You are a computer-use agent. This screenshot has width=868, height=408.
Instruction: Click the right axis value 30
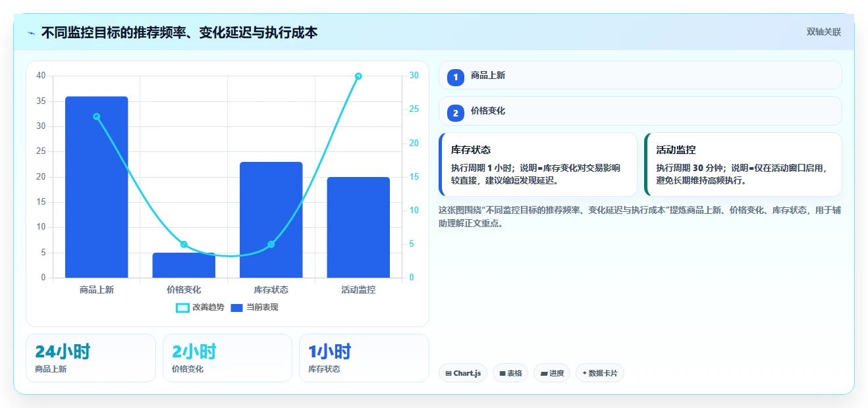click(414, 76)
